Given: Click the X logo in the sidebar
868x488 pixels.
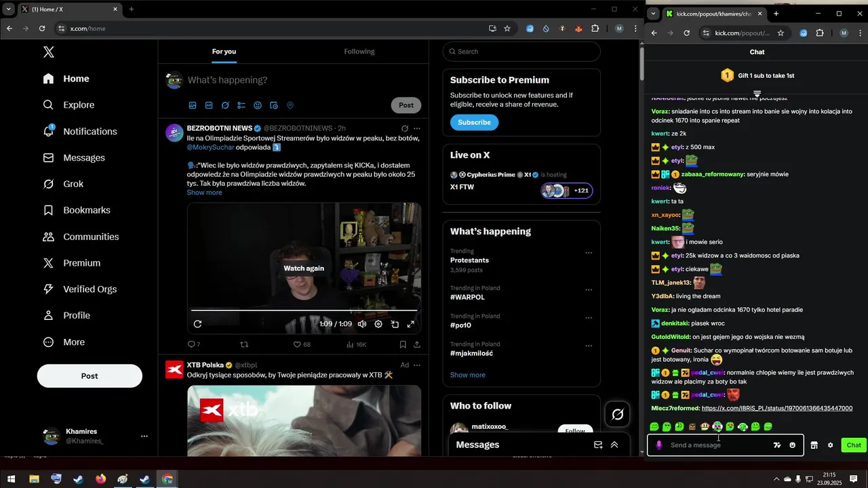Looking at the screenshot, I should pos(48,52).
